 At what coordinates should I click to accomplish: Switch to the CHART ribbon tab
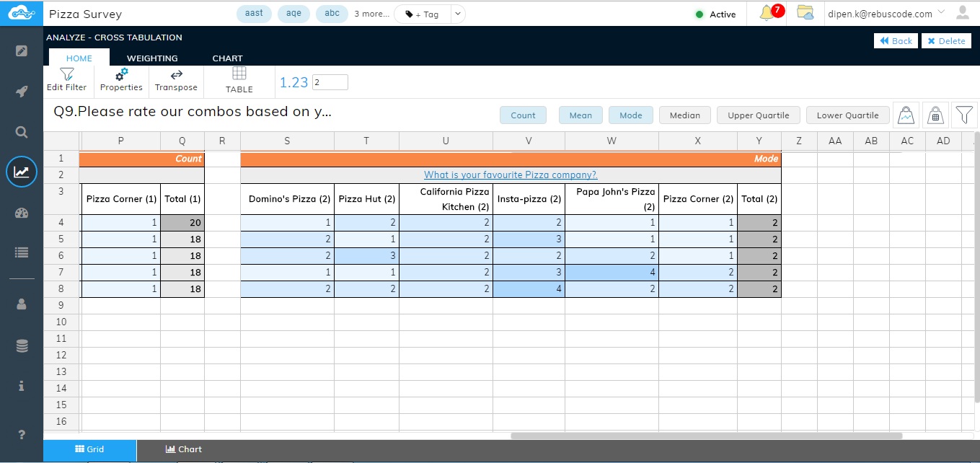coord(227,58)
